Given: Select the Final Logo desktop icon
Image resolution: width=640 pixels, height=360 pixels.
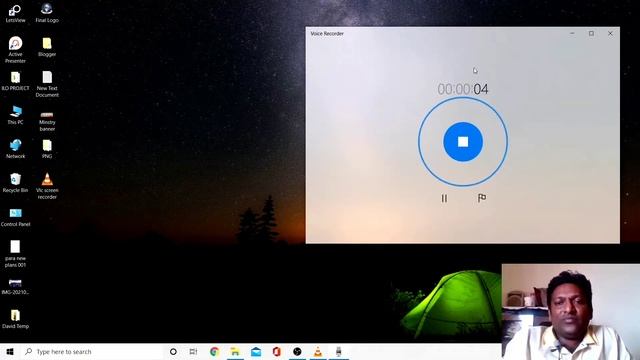Looking at the screenshot, I should coord(47,13).
